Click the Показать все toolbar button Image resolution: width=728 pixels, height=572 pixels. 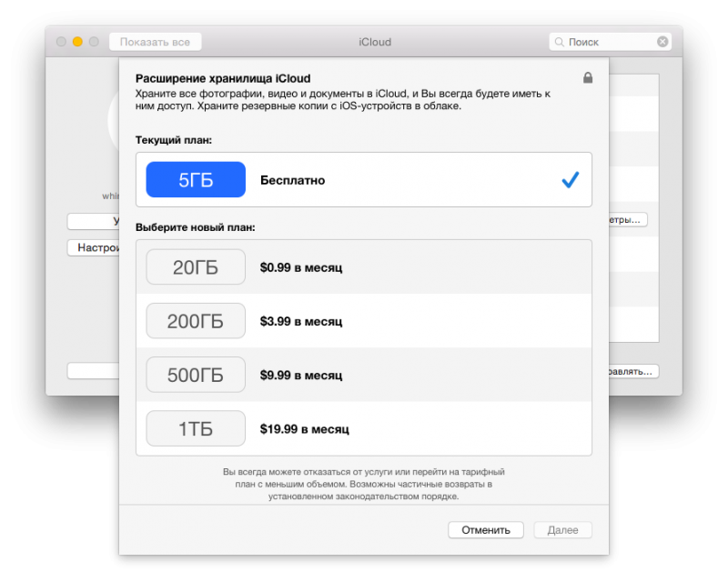pos(155,42)
